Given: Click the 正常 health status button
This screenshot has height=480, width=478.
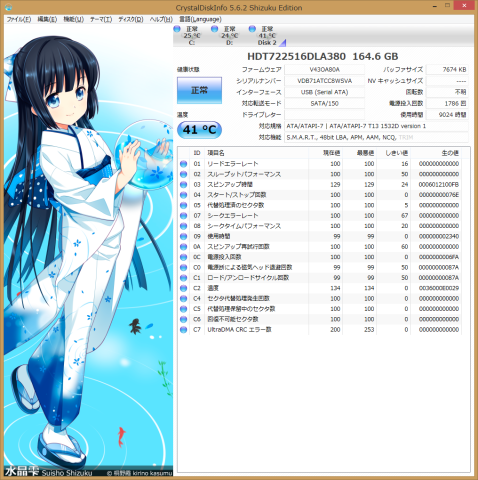Looking at the screenshot, I should [199, 90].
